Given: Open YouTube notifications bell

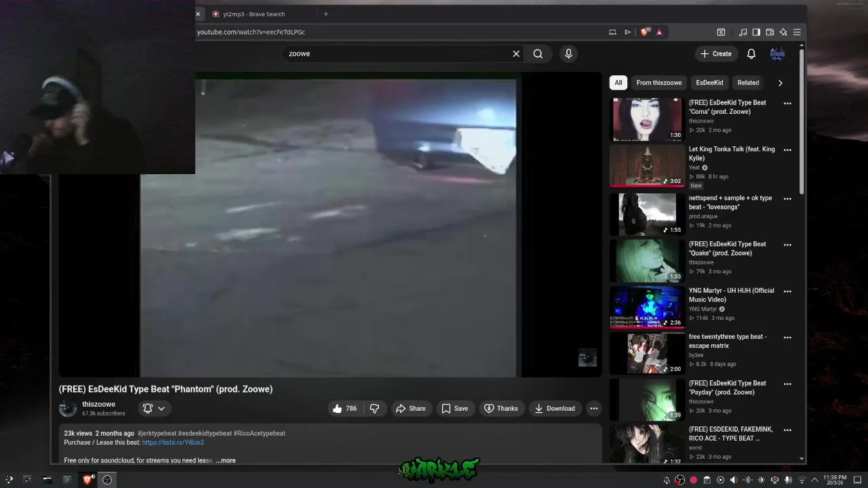Looking at the screenshot, I should (x=751, y=54).
